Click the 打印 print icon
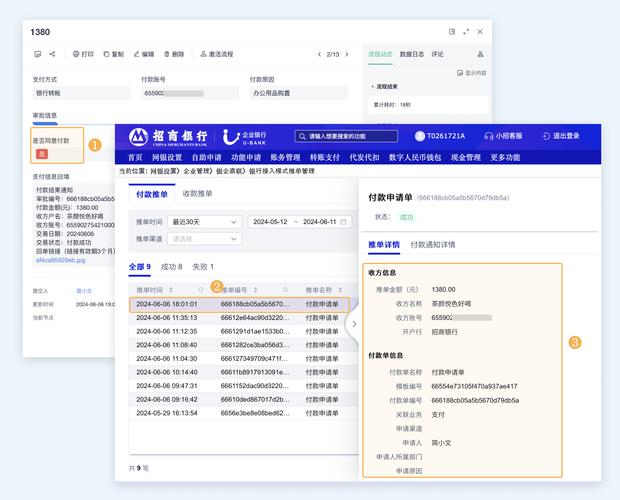Screen dimensions: 620x500 76,54
